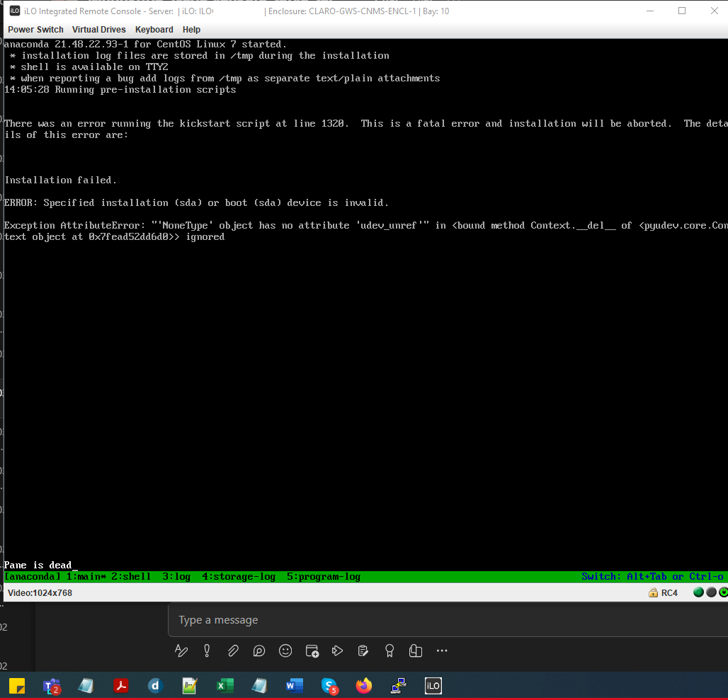
Task: Open the iLO app from the taskbar
Action: tap(433, 686)
